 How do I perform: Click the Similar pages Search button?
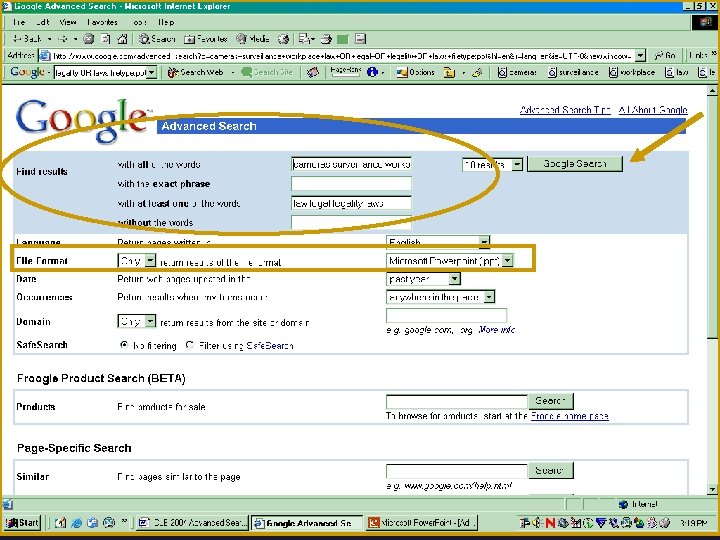pos(551,471)
